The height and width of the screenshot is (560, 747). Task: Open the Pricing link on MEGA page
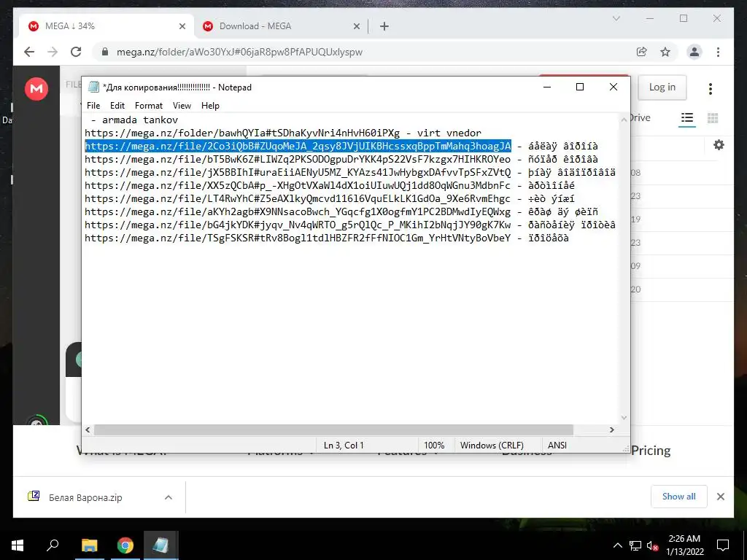[x=651, y=451]
